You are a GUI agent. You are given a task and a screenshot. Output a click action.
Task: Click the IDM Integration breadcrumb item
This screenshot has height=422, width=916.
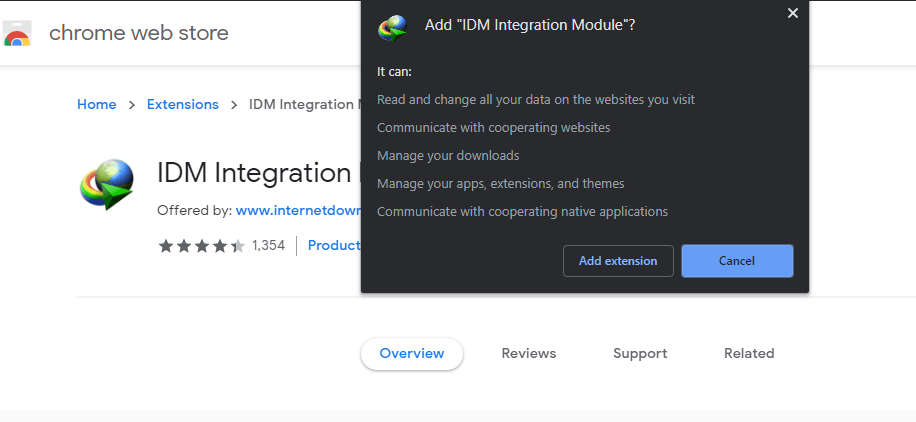tap(304, 104)
